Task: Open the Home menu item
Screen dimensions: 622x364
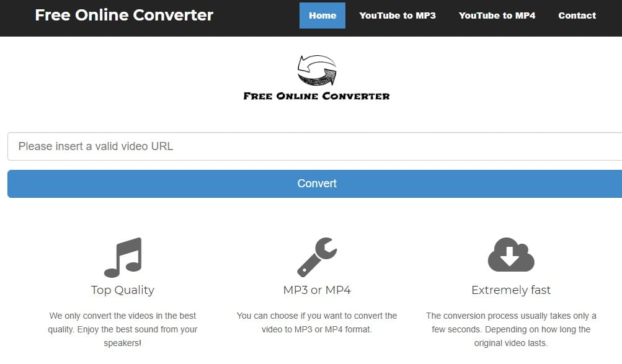Action: [322, 16]
